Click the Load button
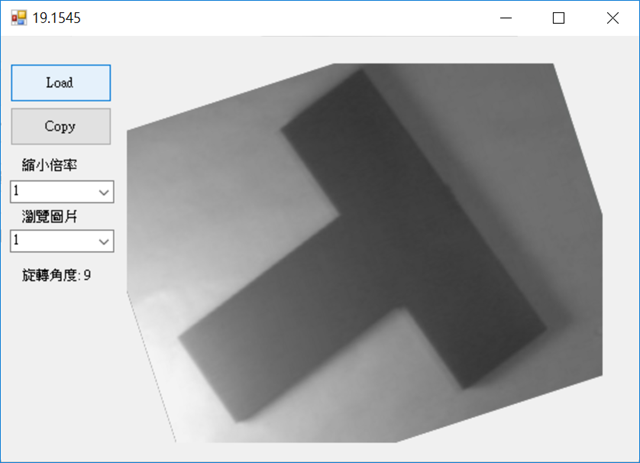 tap(61, 83)
